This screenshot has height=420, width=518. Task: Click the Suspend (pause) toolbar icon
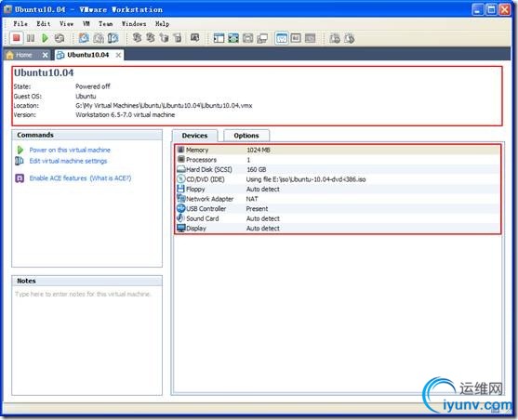coord(31,38)
